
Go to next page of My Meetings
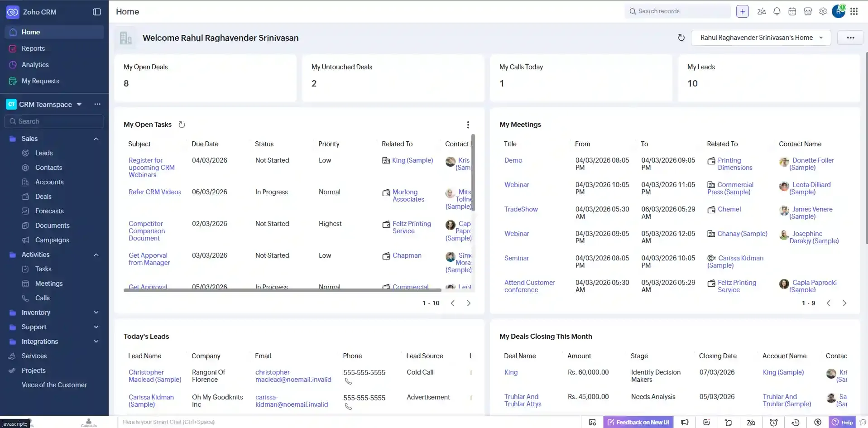[x=844, y=303]
